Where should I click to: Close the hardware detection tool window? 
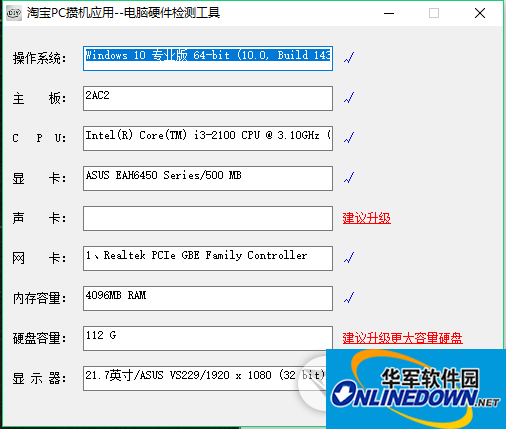point(480,13)
